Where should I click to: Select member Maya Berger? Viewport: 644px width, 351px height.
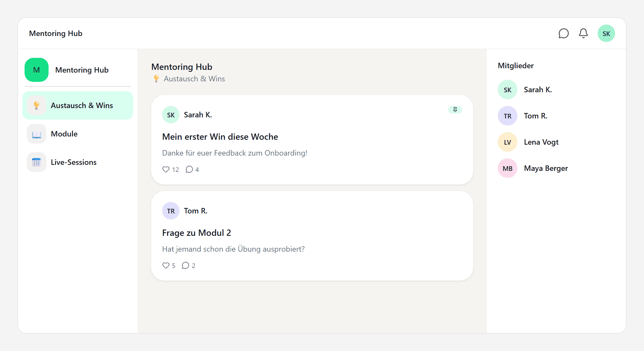pos(546,168)
